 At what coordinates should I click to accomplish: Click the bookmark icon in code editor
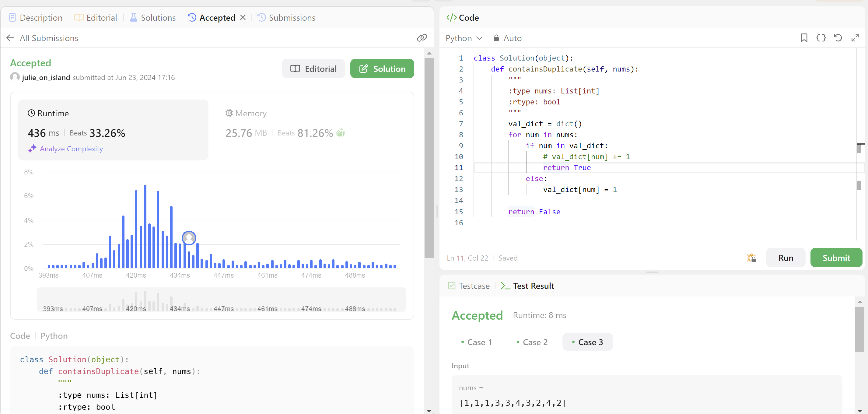pos(804,38)
